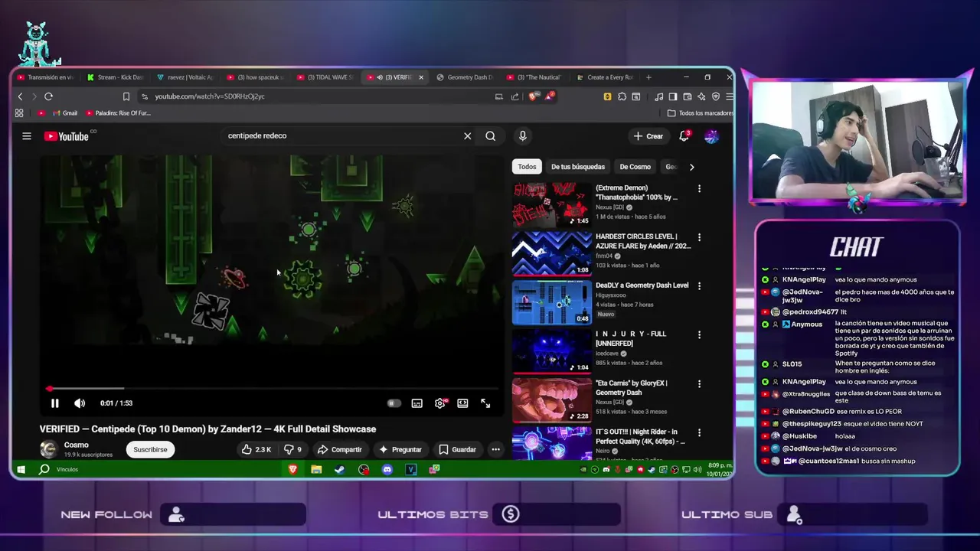The width and height of the screenshot is (980, 551).
Task: Open options for the Thanatophobia video
Action: [x=699, y=188]
